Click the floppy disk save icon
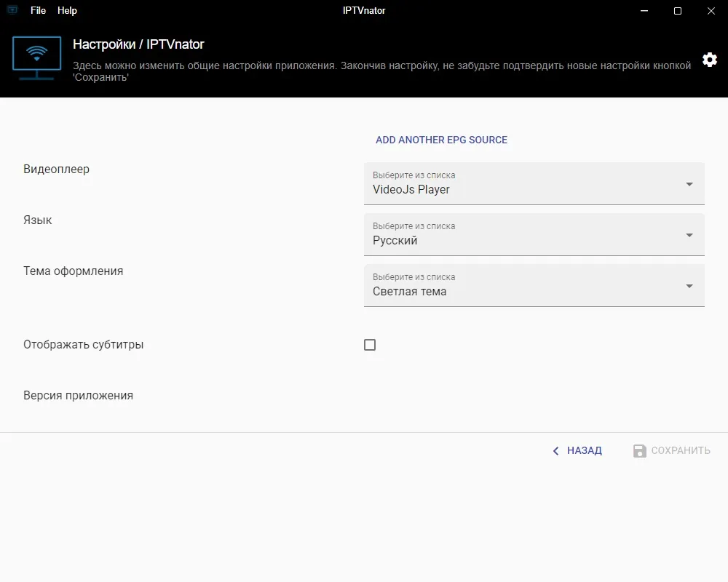Image resolution: width=728 pixels, height=582 pixels. point(639,450)
